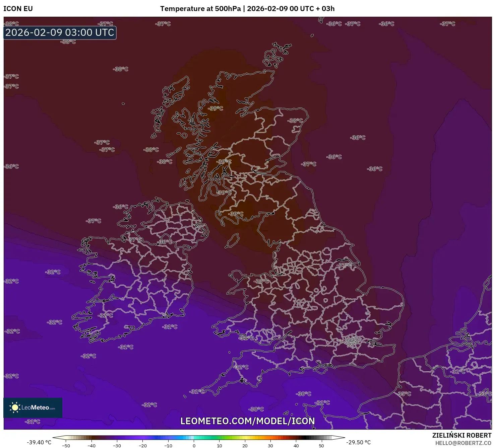Select the -36°C label over the North Sea

pyautogui.click(x=357, y=137)
